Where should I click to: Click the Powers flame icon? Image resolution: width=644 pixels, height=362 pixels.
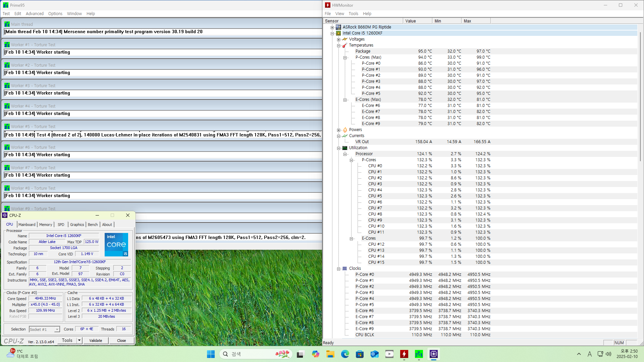345,130
